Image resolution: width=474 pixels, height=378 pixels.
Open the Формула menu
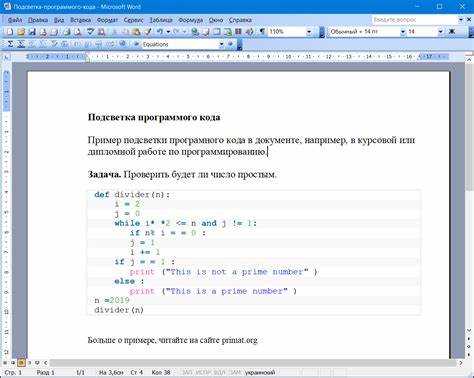tap(191, 20)
